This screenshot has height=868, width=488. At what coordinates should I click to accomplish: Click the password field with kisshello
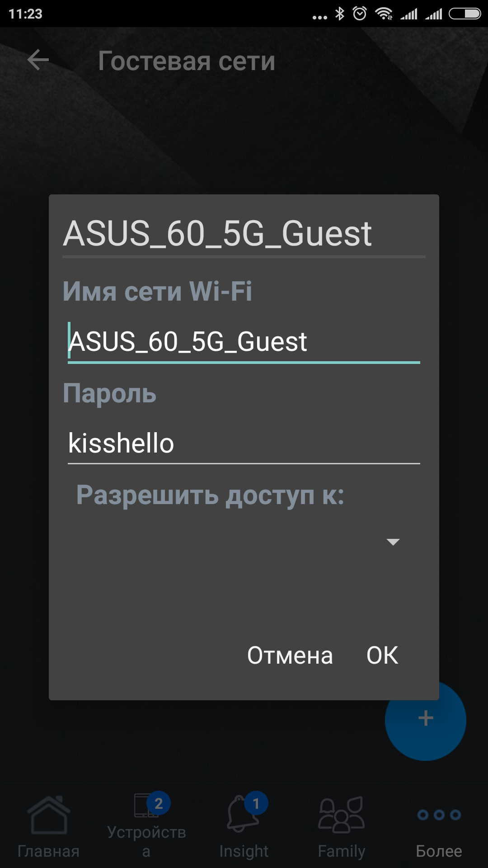(x=244, y=443)
